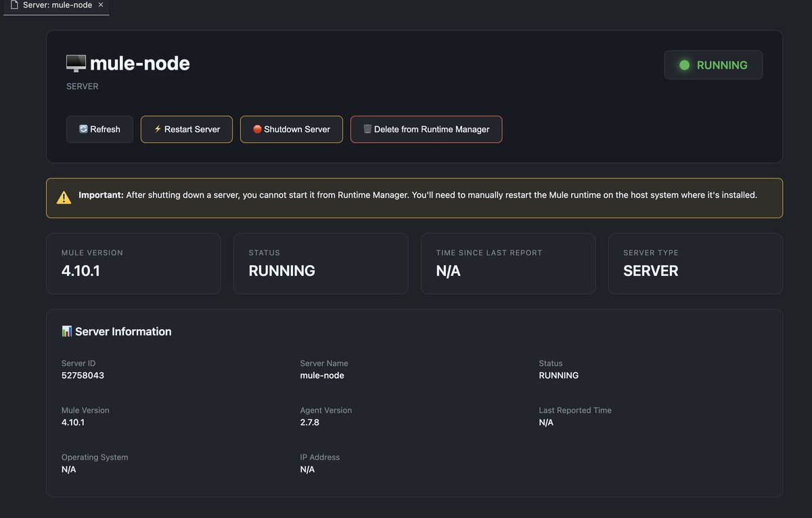The width and height of the screenshot is (812, 518).
Task: Click the SERVER TYPE card value SERVER
Action: point(651,270)
